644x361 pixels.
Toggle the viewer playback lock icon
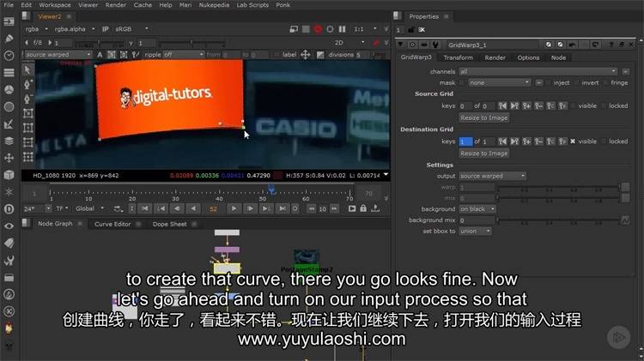click(x=363, y=209)
